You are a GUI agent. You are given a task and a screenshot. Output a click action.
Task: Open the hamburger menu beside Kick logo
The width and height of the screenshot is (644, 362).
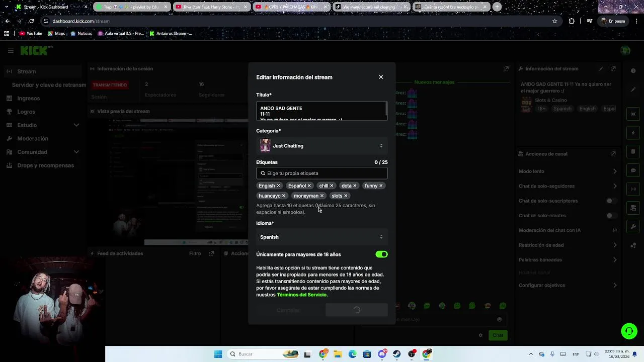click(x=11, y=50)
